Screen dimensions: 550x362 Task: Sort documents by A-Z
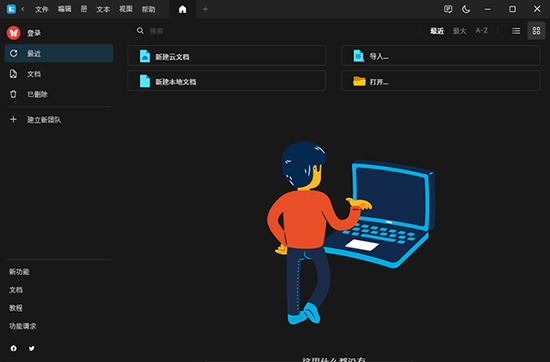tap(482, 31)
